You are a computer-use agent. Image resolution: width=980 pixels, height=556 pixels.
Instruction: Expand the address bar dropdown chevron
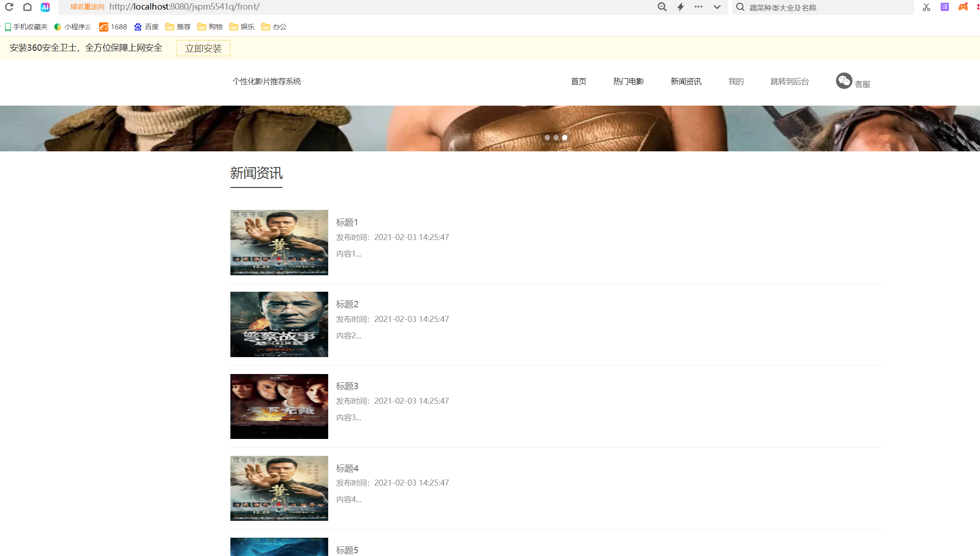tap(717, 7)
